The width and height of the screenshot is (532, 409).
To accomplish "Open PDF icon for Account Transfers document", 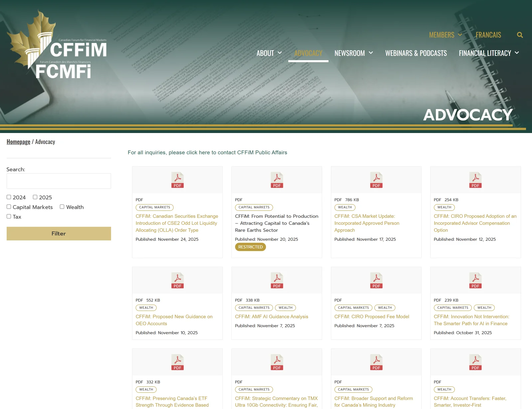I will [475, 362].
